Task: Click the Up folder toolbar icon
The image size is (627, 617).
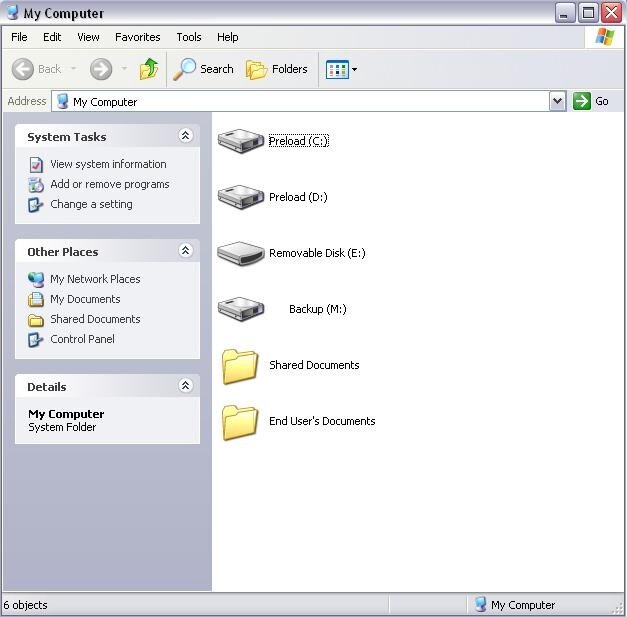Action: (149, 69)
